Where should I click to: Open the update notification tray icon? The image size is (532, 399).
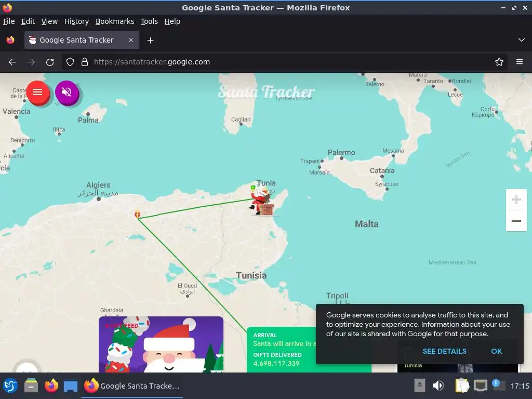pos(498,385)
